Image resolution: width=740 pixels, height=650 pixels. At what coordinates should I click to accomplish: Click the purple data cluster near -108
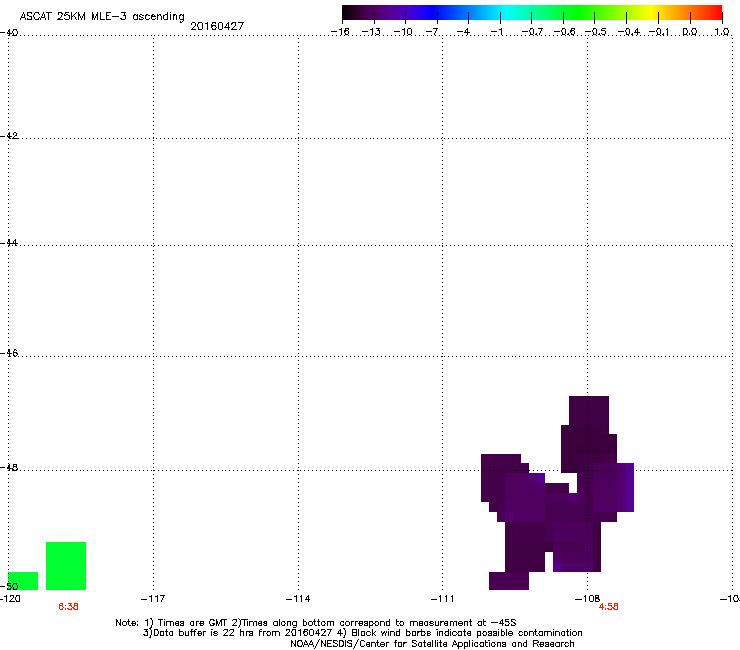pyautogui.click(x=557, y=493)
